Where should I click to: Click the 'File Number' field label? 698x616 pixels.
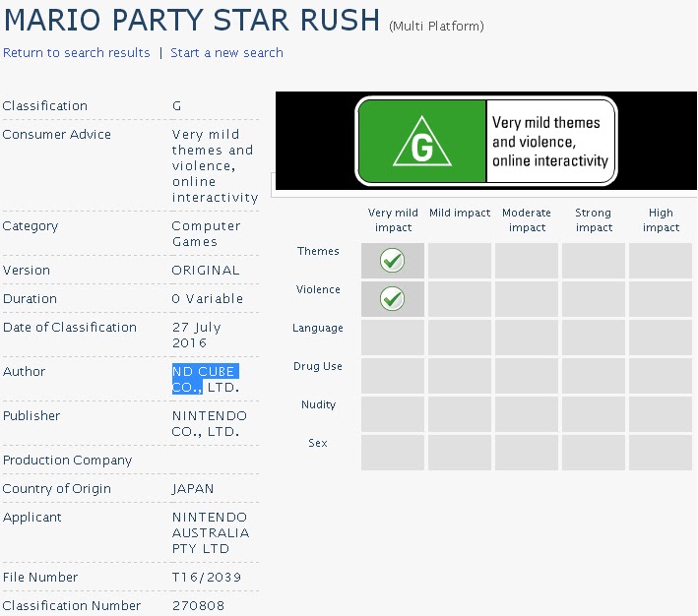tap(40, 578)
